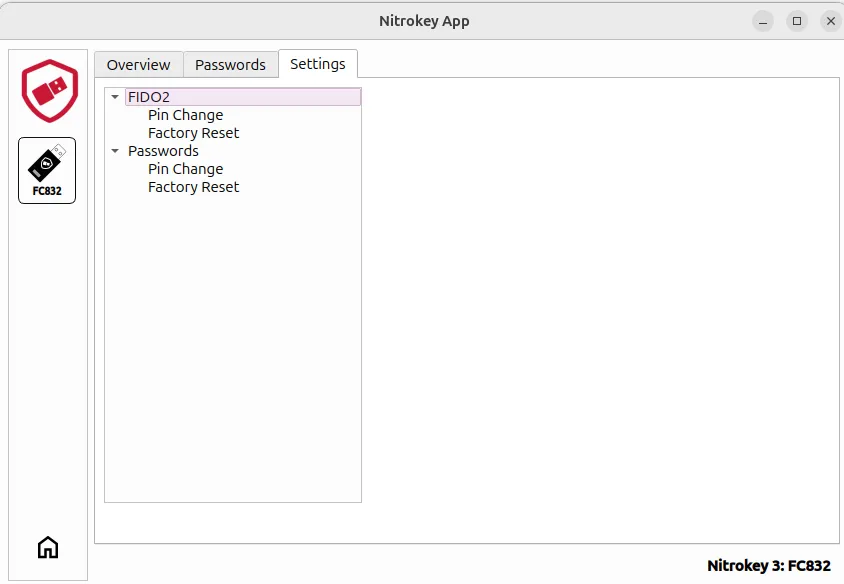Collapse the Passwords tree section arrow
The height and width of the screenshot is (584, 844).
pyautogui.click(x=115, y=151)
